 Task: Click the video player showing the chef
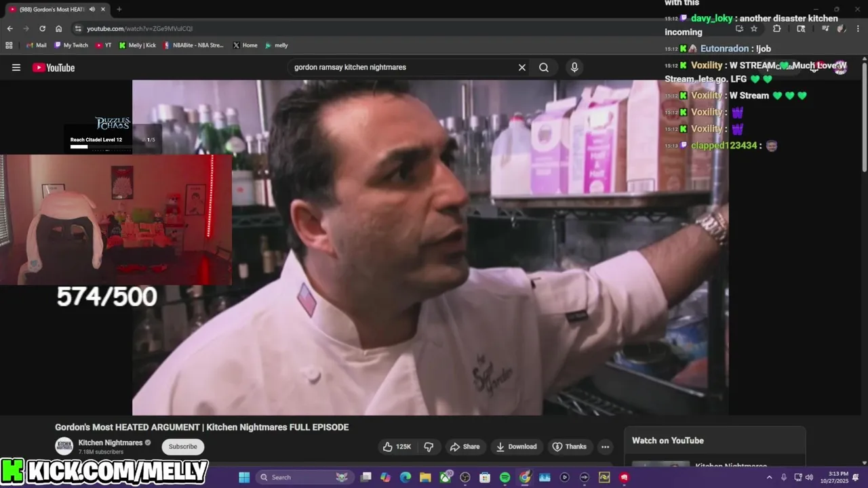430,247
